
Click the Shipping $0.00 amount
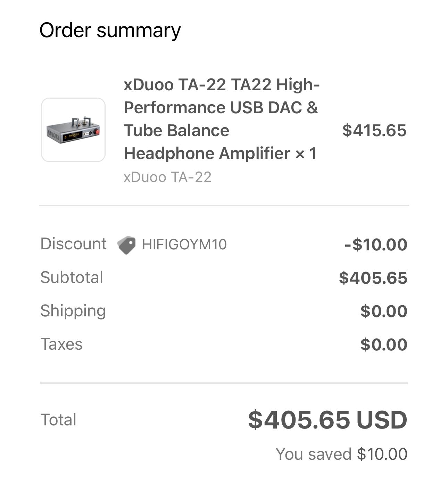[384, 311]
